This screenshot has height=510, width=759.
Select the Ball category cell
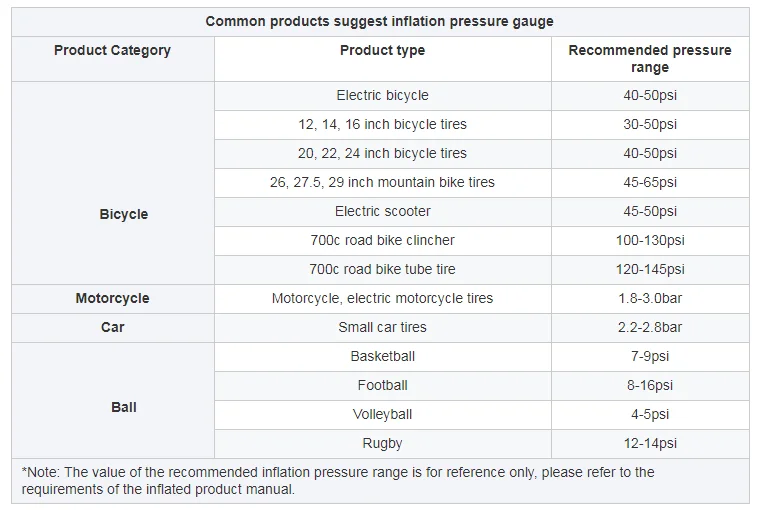pyautogui.click(x=123, y=407)
